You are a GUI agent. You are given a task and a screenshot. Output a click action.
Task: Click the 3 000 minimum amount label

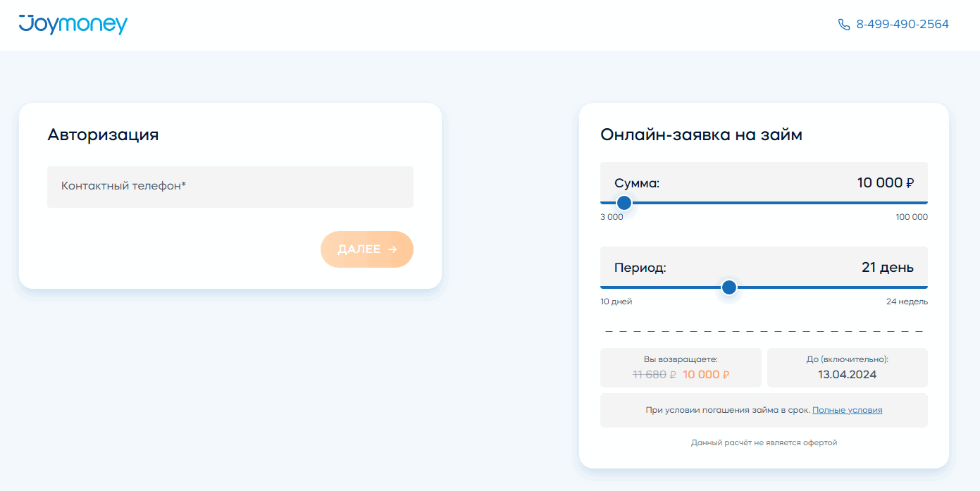[612, 217]
